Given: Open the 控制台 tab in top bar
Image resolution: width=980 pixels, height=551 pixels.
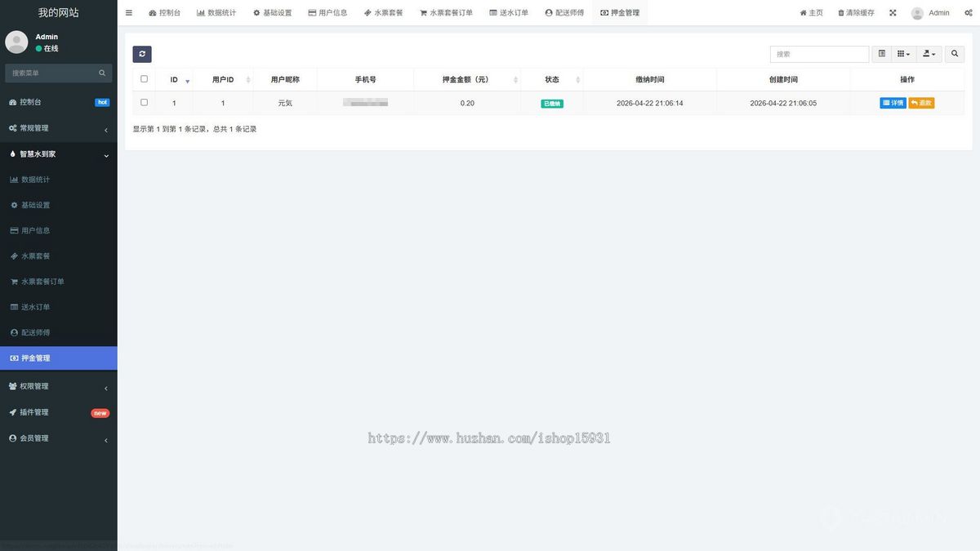Looking at the screenshot, I should coord(165,13).
